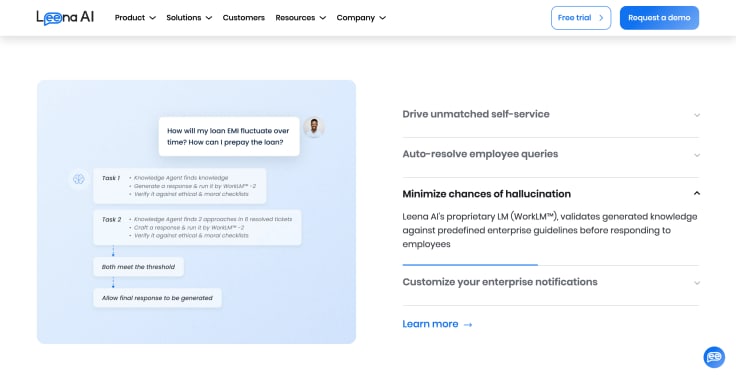Click the arrow inside Free trial button
Image resolution: width=736 pixels, height=379 pixels.
coord(601,18)
